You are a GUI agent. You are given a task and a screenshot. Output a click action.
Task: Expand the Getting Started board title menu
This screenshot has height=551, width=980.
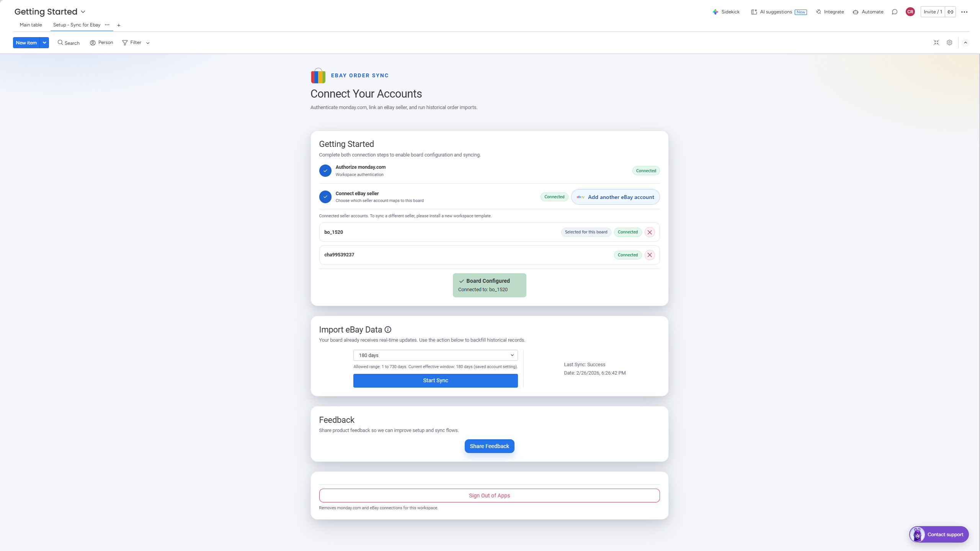click(x=83, y=11)
